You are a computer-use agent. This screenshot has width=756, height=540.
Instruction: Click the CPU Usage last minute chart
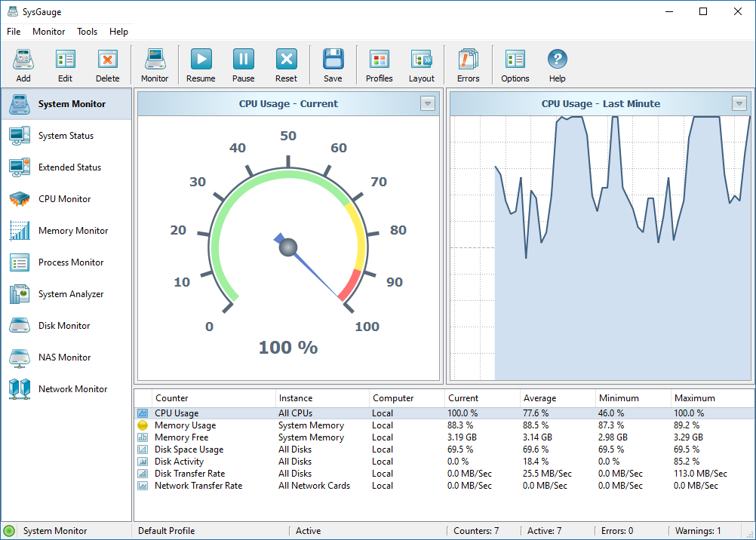tap(601, 248)
